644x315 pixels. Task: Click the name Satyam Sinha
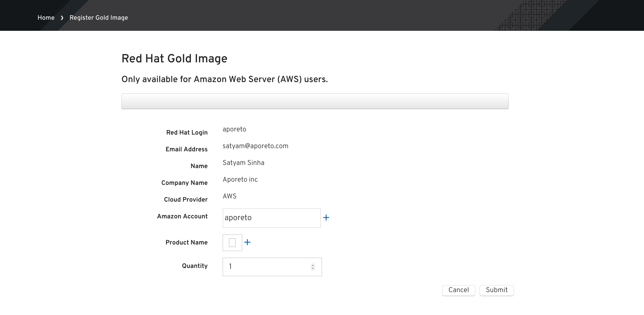pyautogui.click(x=243, y=163)
